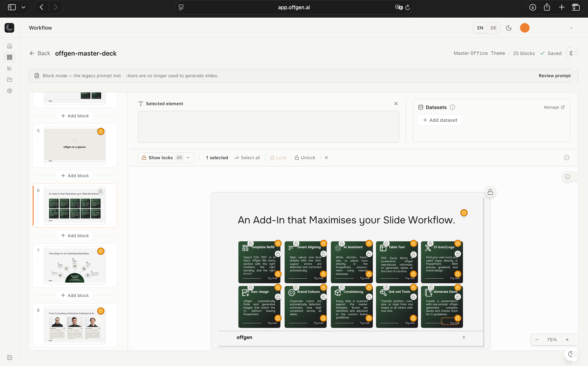Click Review prompt
This screenshot has height=366, width=588.
(x=555, y=76)
